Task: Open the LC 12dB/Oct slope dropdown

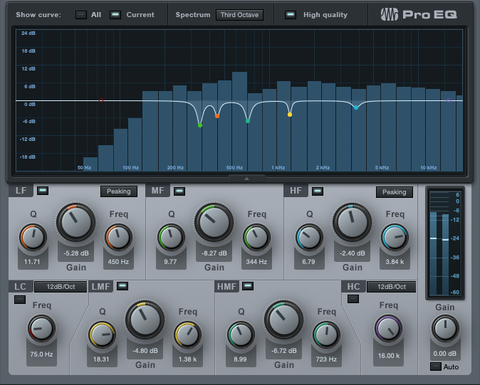Action: [61, 287]
